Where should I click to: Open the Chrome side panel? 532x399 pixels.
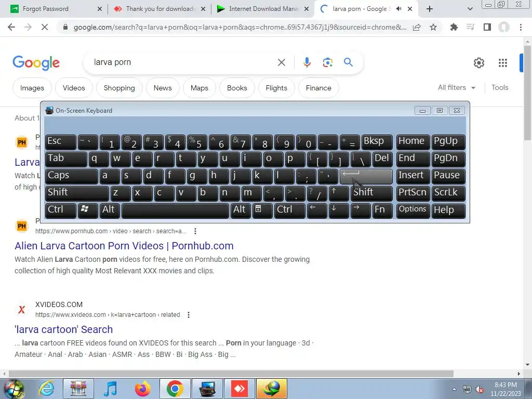[487, 27]
